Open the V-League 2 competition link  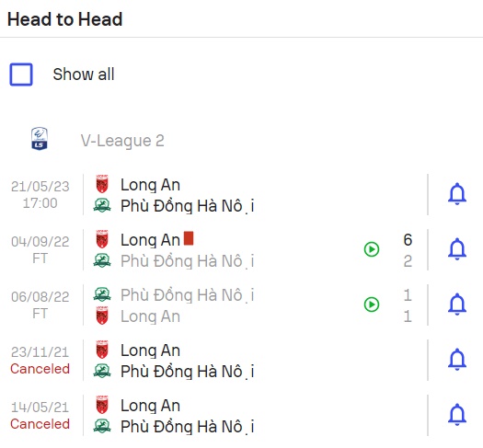click(x=122, y=141)
